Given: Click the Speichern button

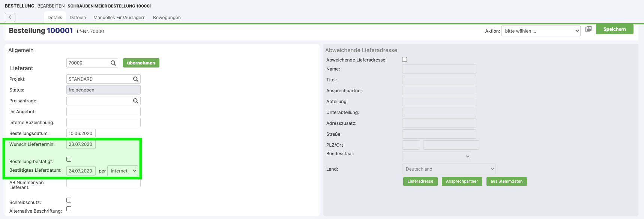Looking at the screenshot, I should coord(614,29).
